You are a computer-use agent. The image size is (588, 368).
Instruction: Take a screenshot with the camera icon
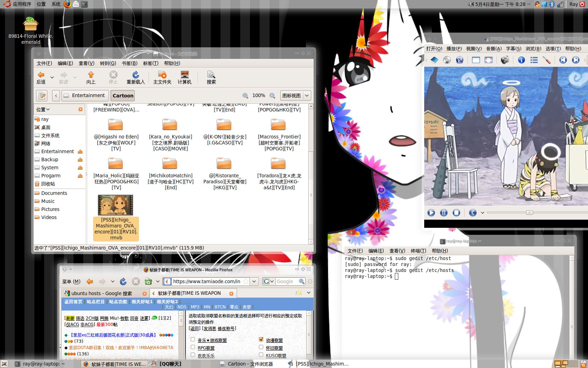[x=505, y=60]
